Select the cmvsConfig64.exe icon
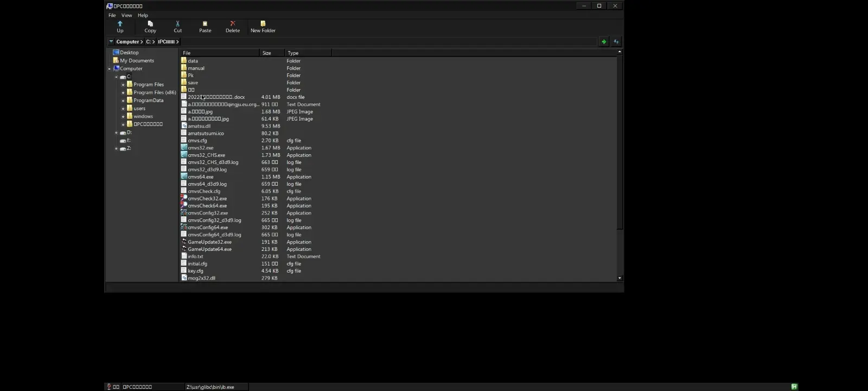The height and width of the screenshot is (391, 868). (x=184, y=227)
